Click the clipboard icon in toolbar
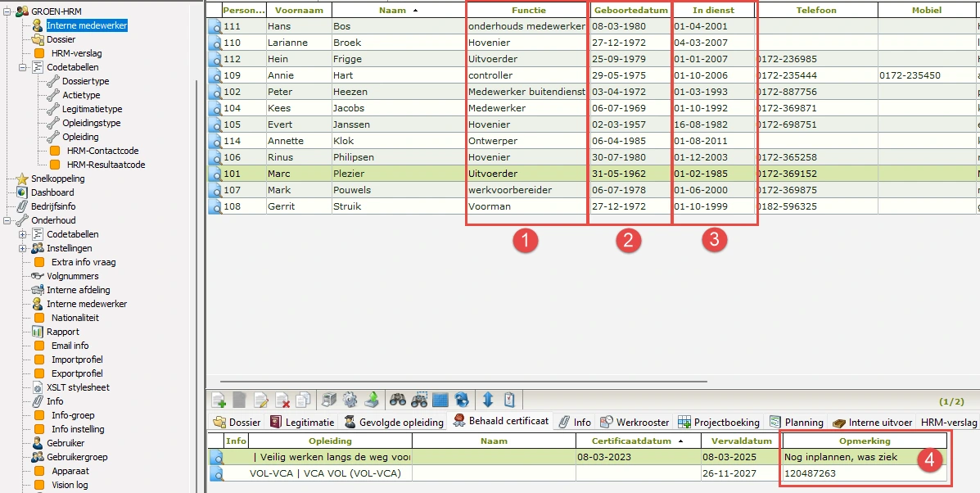The height and width of the screenshot is (493, 980). tap(509, 400)
